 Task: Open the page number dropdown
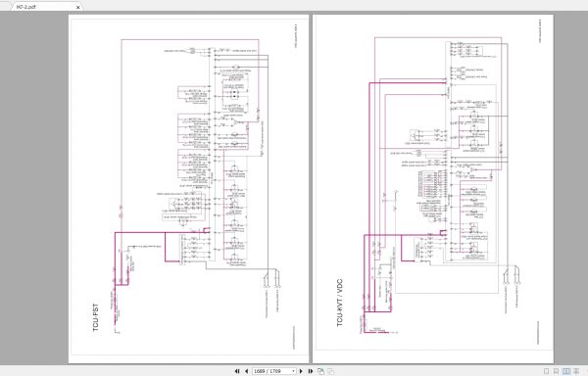[x=293, y=371]
